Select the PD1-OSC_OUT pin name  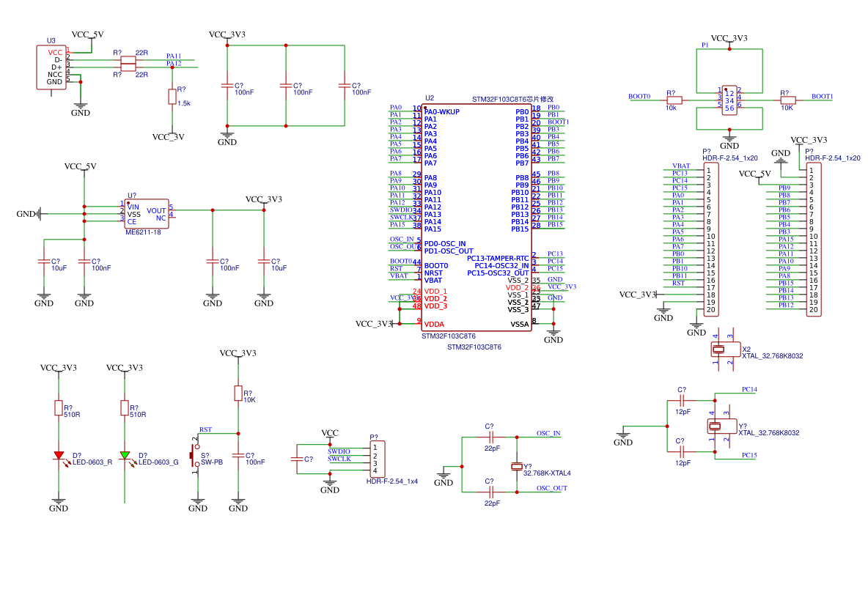[x=449, y=251]
